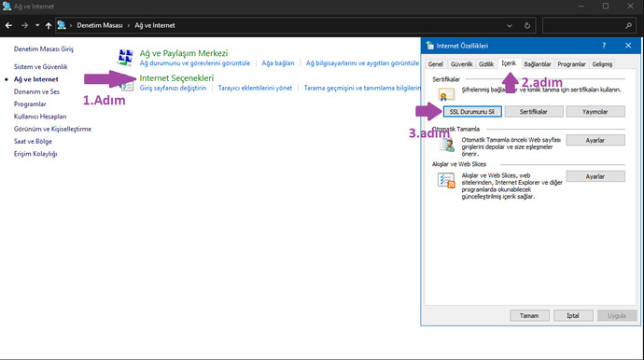
Task: Click Giriş sayfanızı değiştirin link
Action: (173, 88)
